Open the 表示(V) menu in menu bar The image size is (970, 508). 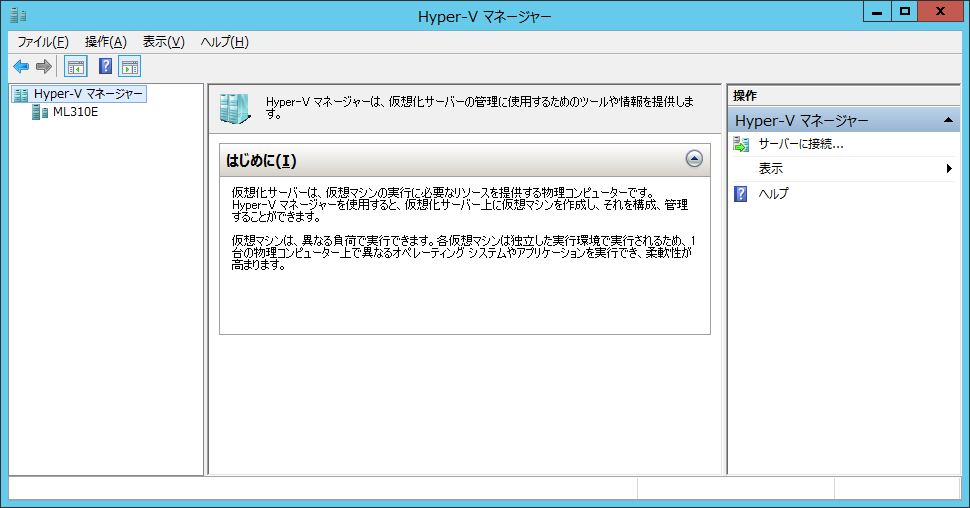[164, 42]
